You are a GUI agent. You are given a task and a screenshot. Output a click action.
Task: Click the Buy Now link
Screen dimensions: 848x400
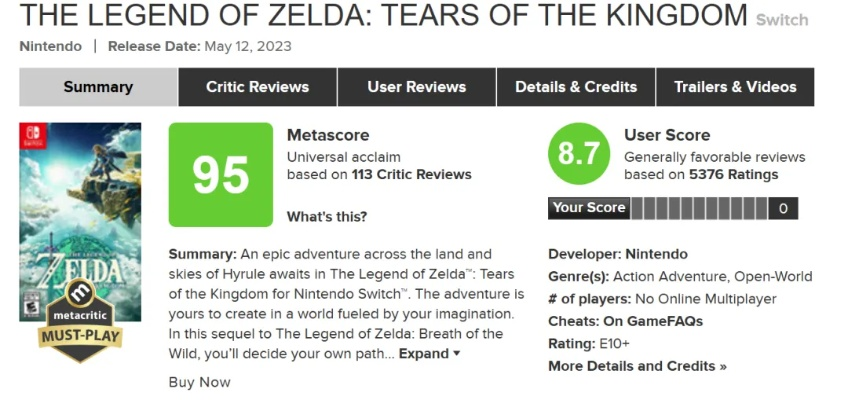pyautogui.click(x=200, y=381)
